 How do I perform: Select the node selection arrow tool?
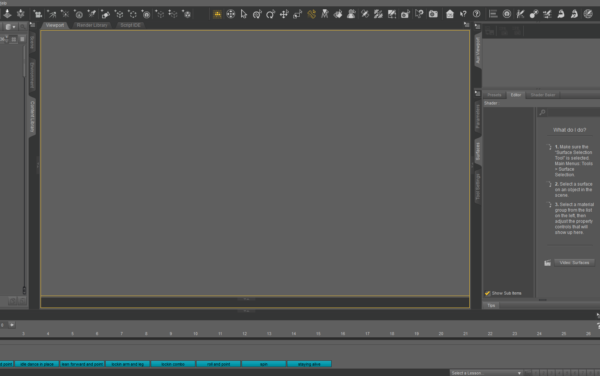[x=244, y=15]
